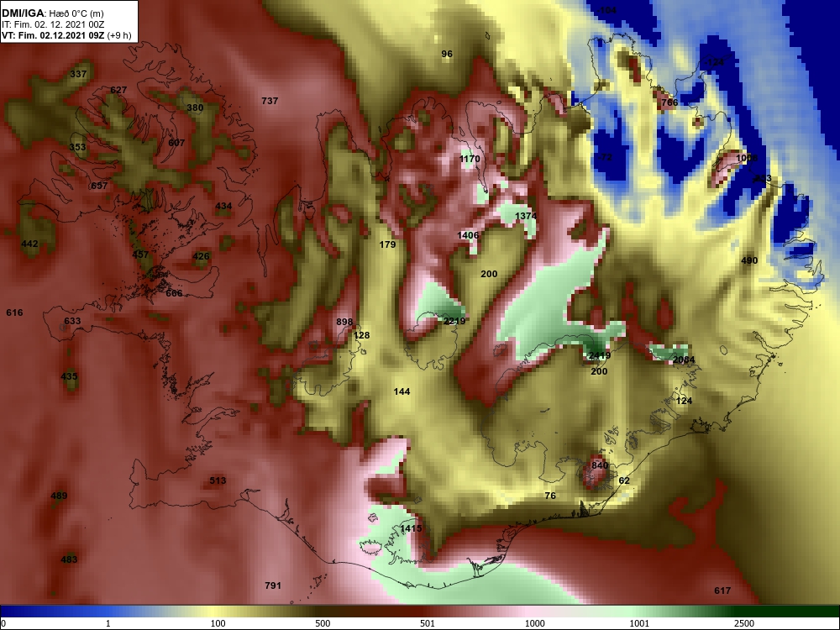
Task: Click the map value '96'
Action: 447,54
